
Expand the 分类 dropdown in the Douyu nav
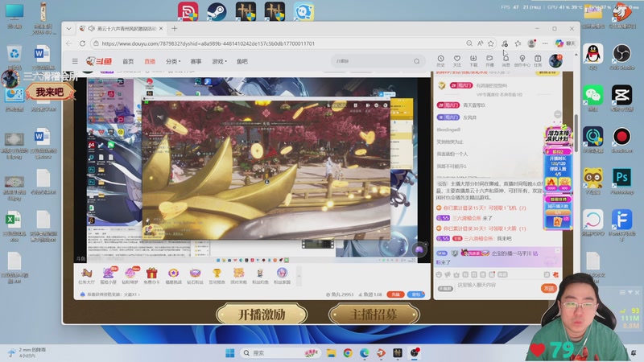coord(173,61)
